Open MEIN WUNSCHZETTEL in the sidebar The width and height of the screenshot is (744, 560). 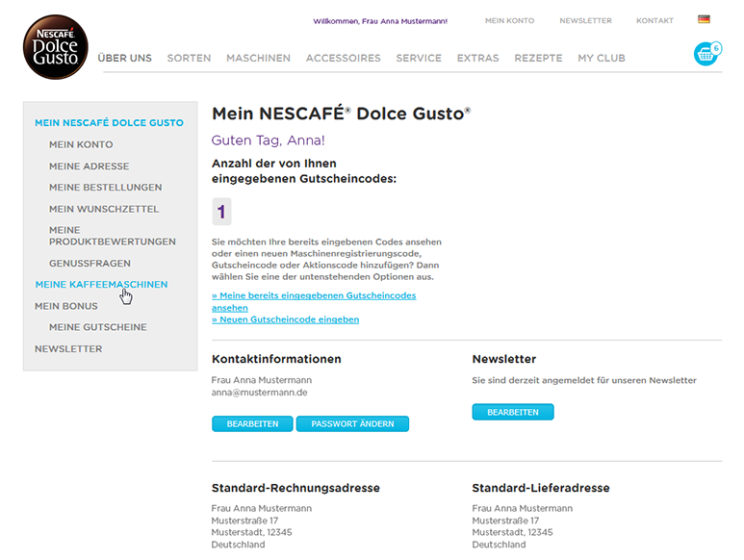pos(104,209)
